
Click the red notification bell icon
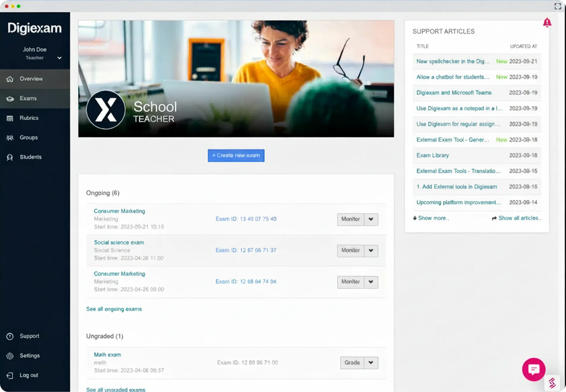[x=547, y=23]
